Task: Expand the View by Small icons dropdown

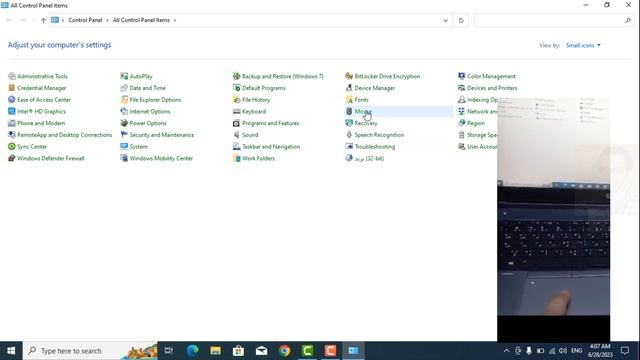Action: 583,45
